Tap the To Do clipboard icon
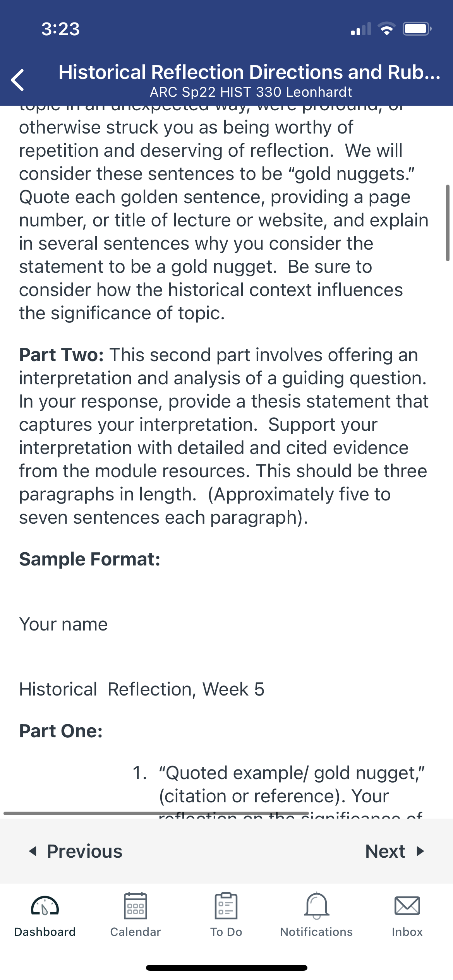 coord(226,906)
